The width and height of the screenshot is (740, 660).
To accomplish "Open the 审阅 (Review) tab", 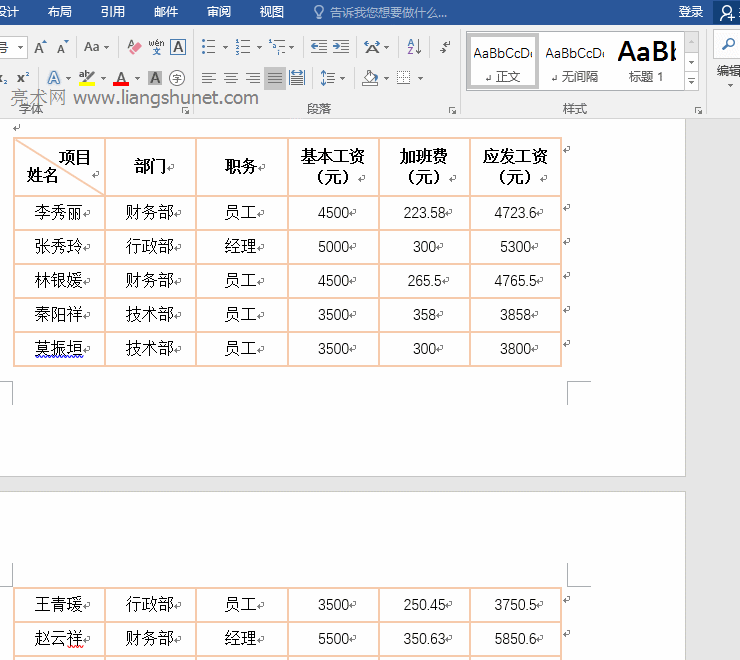I will click(218, 12).
